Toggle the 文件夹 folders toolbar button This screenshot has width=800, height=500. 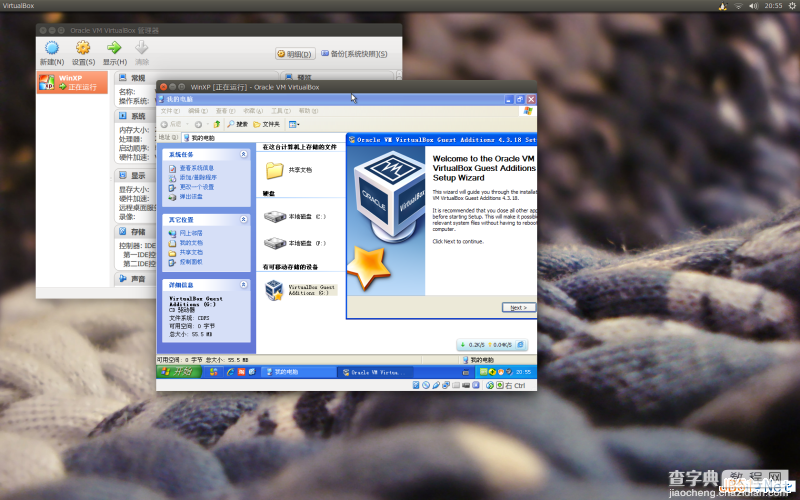pyautogui.click(x=266, y=124)
